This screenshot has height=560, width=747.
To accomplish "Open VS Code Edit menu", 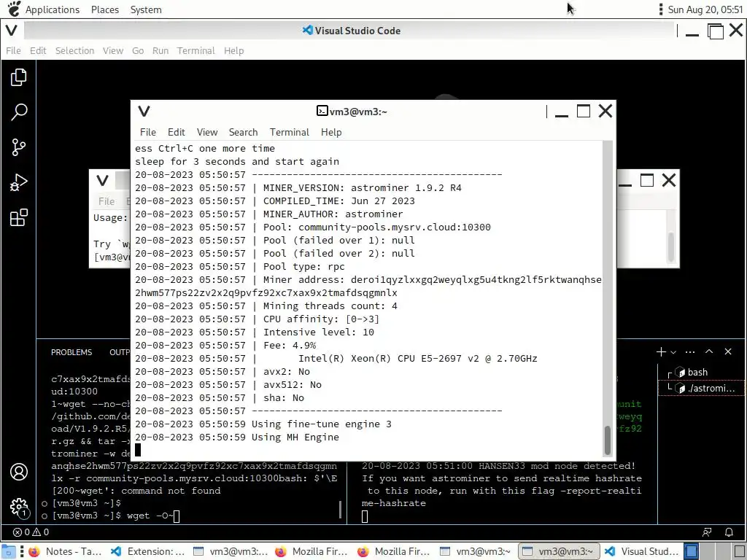I will click(38, 50).
